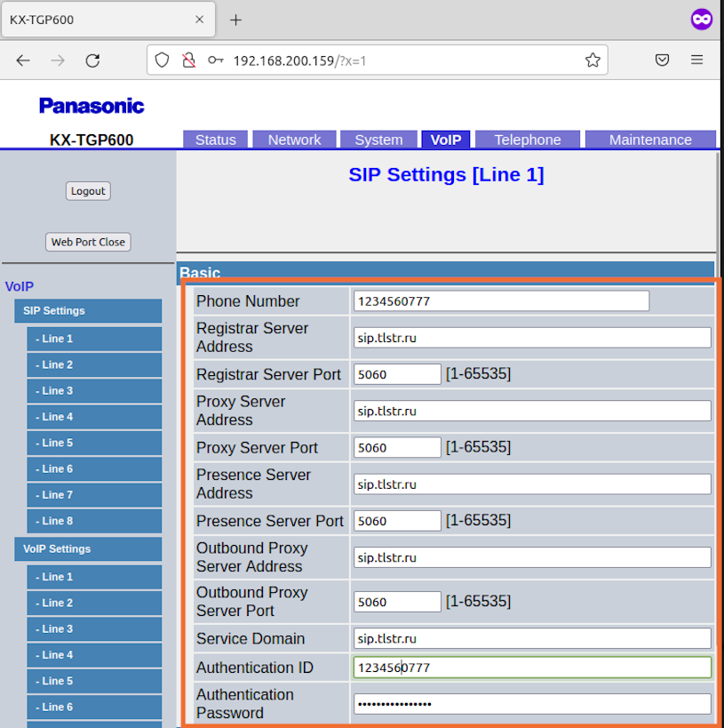Click the Registrar Server Port field
Viewport: 724px width, 728px height.
click(397, 374)
